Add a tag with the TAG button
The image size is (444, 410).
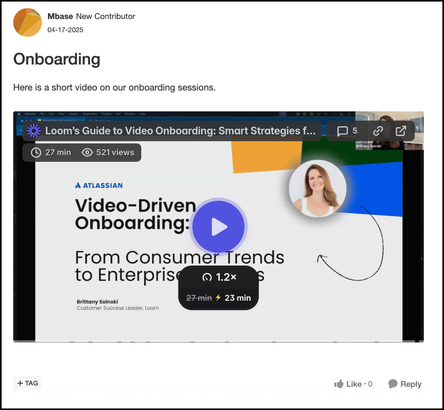(27, 383)
